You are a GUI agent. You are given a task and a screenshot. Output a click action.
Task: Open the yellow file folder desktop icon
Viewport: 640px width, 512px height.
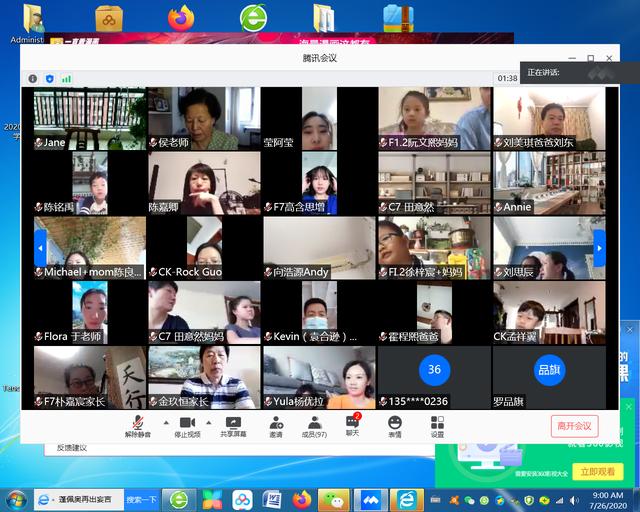point(324,18)
